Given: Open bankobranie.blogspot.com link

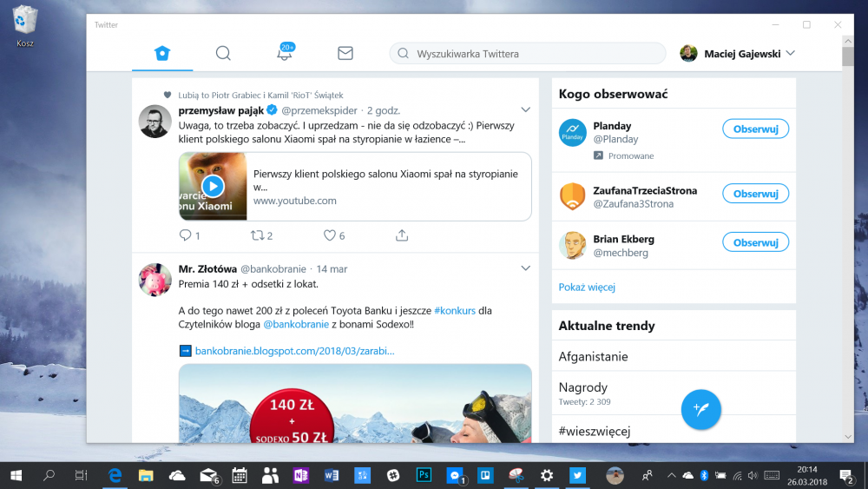Looking at the screenshot, I should pos(294,351).
